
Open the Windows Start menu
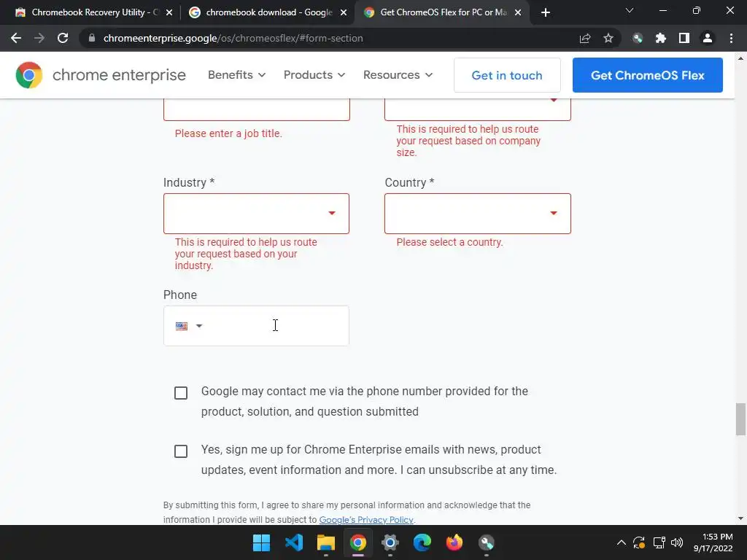click(x=261, y=542)
